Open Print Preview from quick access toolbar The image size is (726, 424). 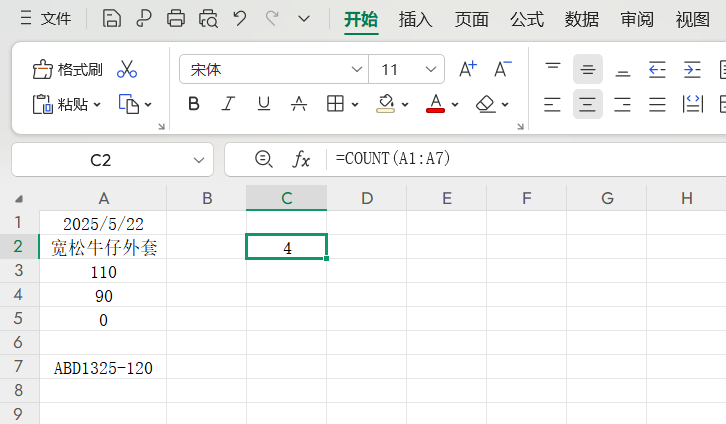click(208, 19)
